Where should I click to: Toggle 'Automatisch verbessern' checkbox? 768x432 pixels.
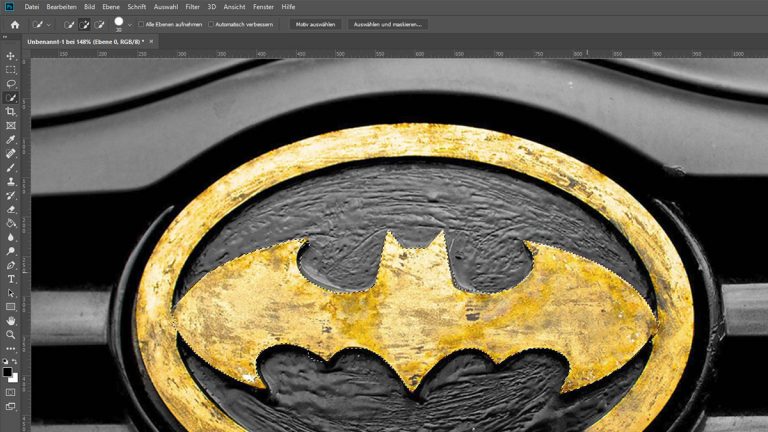pyautogui.click(x=211, y=24)
